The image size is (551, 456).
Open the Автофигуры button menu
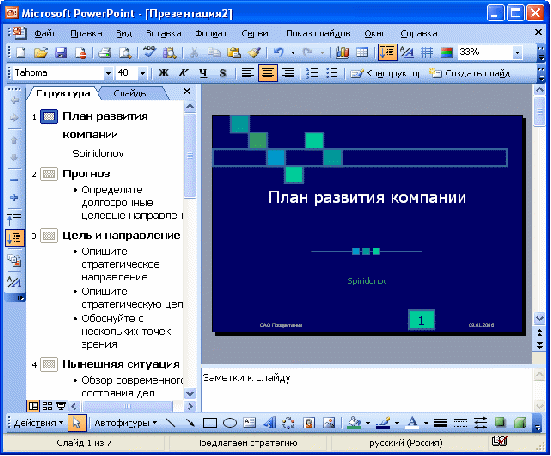[125, 423]
